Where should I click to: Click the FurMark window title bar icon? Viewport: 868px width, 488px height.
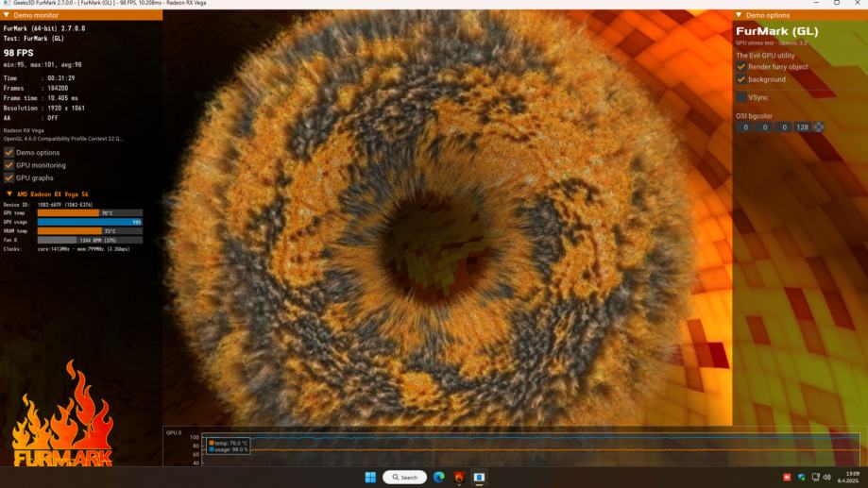(x=7, y=4)
